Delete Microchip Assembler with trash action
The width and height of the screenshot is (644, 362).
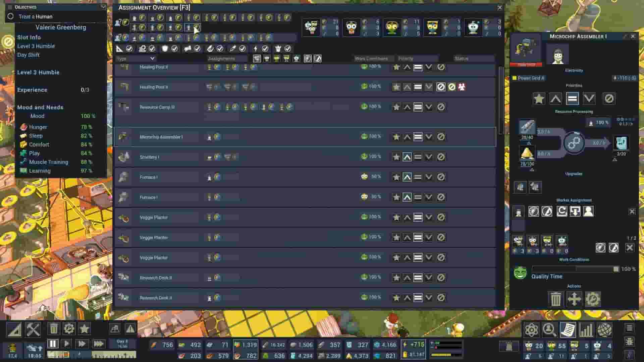point(555,299)
